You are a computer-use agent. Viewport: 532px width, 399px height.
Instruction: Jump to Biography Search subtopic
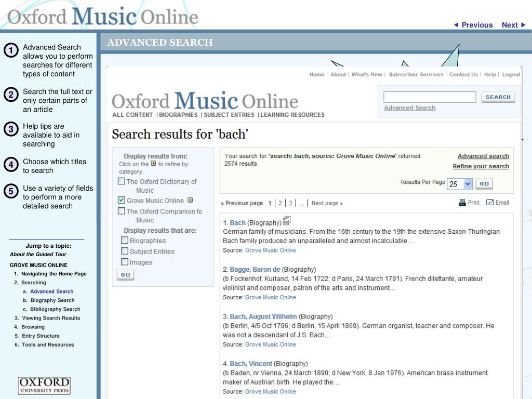[x=52, y=300]
